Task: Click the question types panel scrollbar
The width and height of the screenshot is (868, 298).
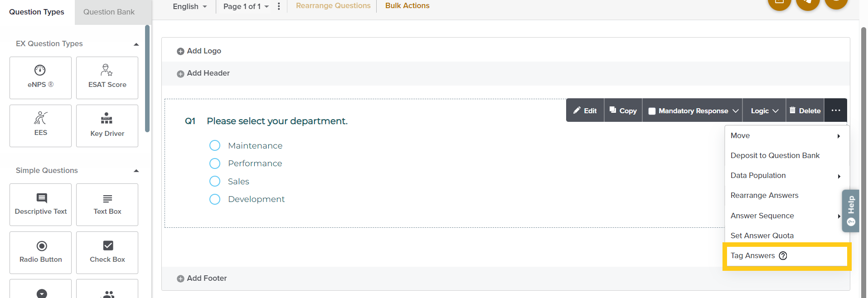Action: pyautogui.click(x=147, y=79)
